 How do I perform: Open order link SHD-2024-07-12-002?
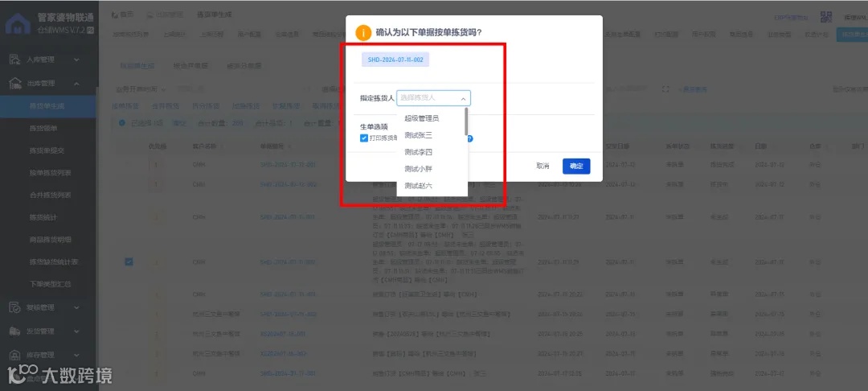(x=289, y=184)
